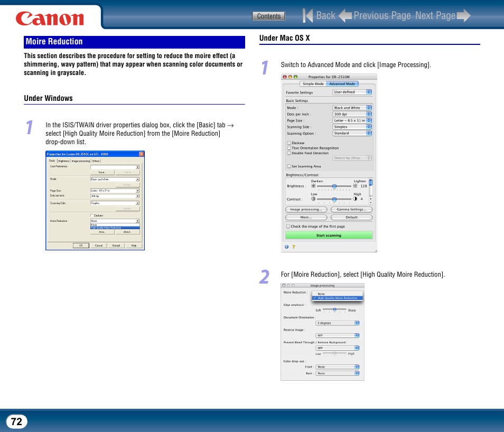Viewport: 504px width, 432px height.
Task: Go to Next Page link
Action: 435,15
